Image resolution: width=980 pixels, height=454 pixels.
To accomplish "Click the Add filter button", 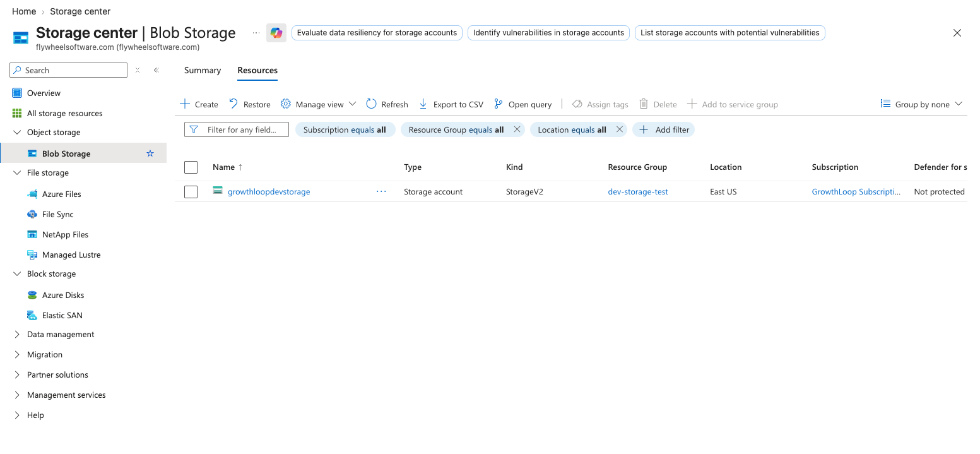I will [x=664, y=129].
